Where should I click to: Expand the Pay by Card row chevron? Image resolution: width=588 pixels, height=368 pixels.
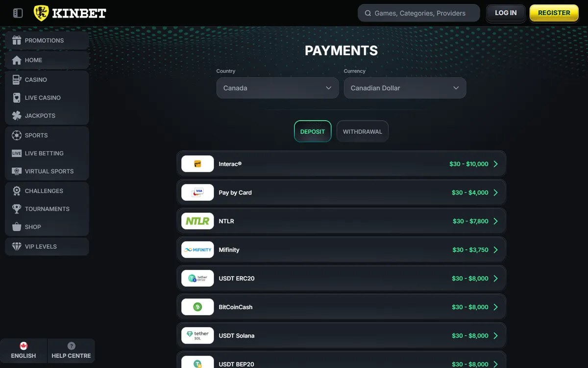[496, 192]
